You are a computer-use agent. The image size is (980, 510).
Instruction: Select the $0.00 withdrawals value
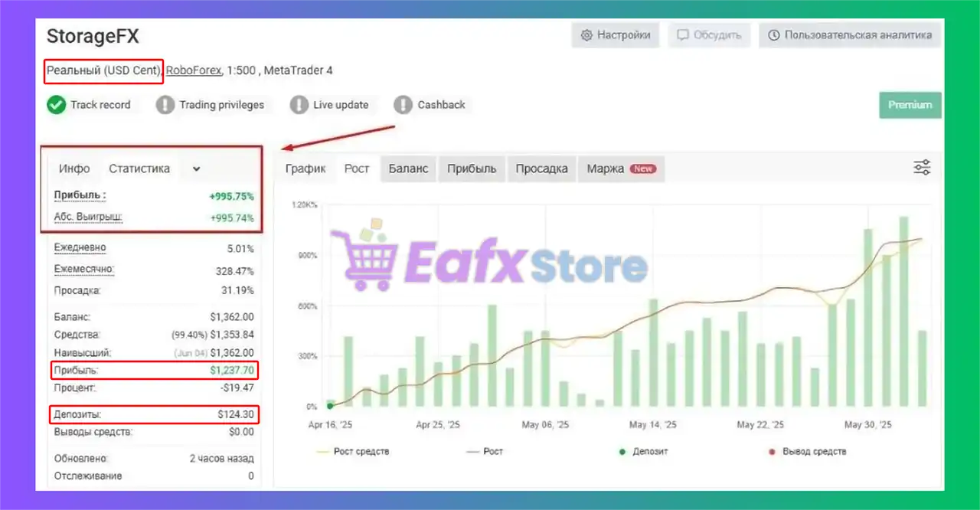241,432
